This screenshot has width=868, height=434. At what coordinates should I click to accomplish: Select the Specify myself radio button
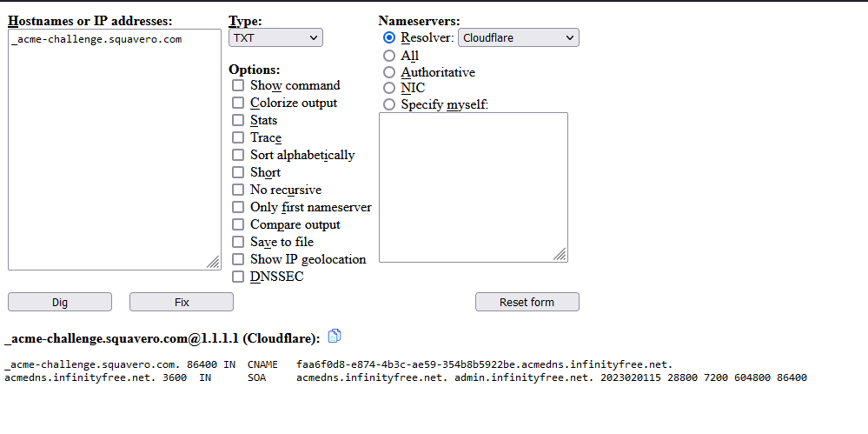[x=389, y=104]
